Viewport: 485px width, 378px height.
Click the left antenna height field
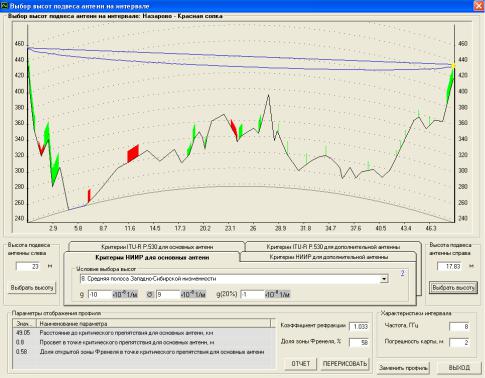[28, 267]
